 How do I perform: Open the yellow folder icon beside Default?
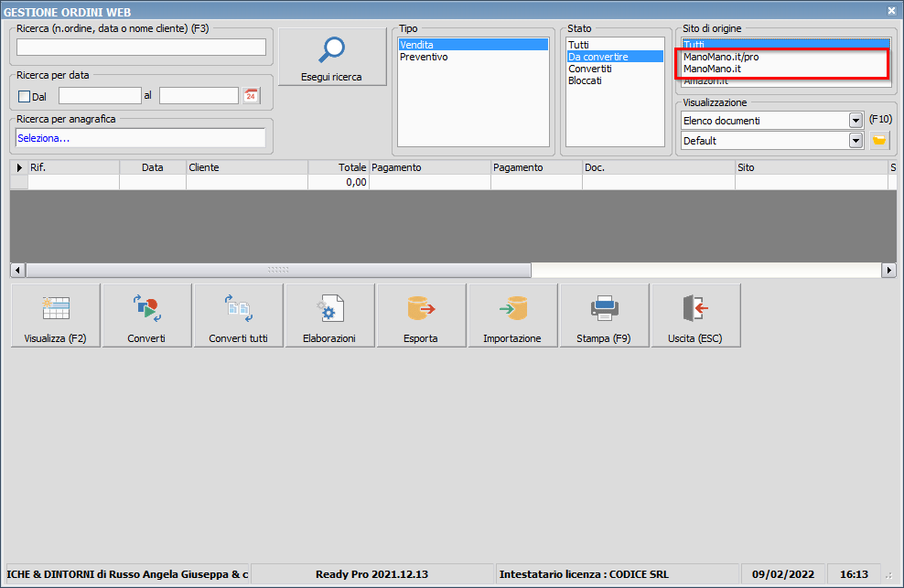coord(879,140)
